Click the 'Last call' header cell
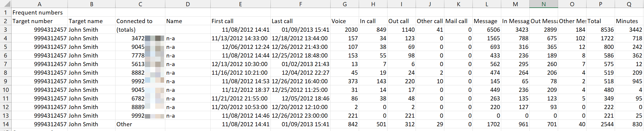This screenshot has height=131, width=644. click(x=282, y=21)
